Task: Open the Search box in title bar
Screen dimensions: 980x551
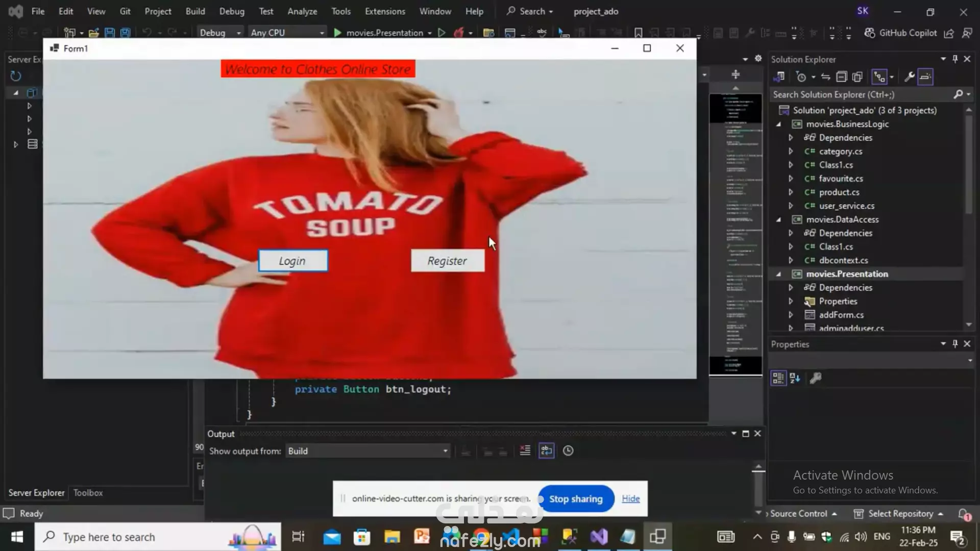Action: click(x=530, y=11)
